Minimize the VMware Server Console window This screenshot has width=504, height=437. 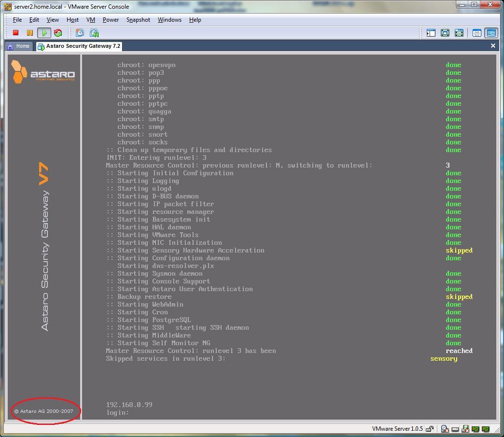[x=462, y=5]
